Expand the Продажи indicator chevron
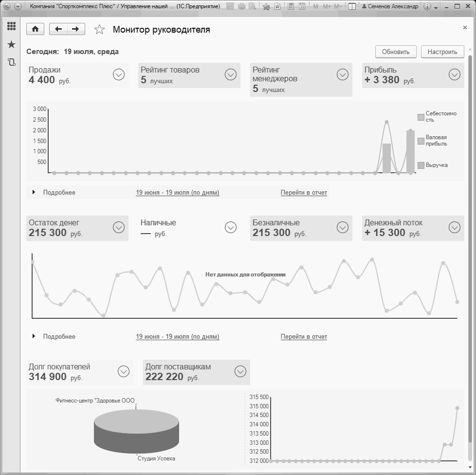The height and width of the screenshot is (475, 476). click(119, 74)
